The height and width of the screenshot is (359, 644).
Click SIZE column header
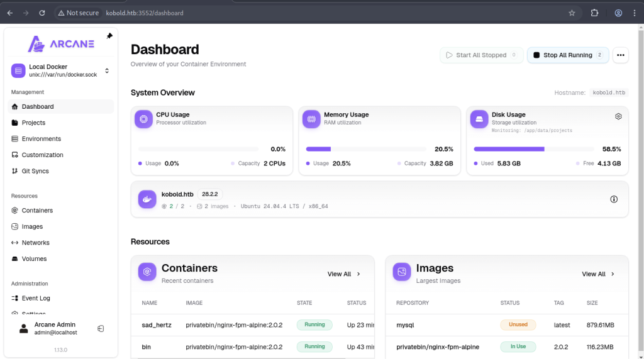592,302
